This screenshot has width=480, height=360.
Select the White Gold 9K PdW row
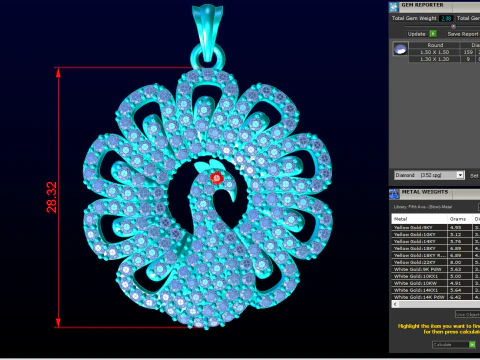(436, 269)
